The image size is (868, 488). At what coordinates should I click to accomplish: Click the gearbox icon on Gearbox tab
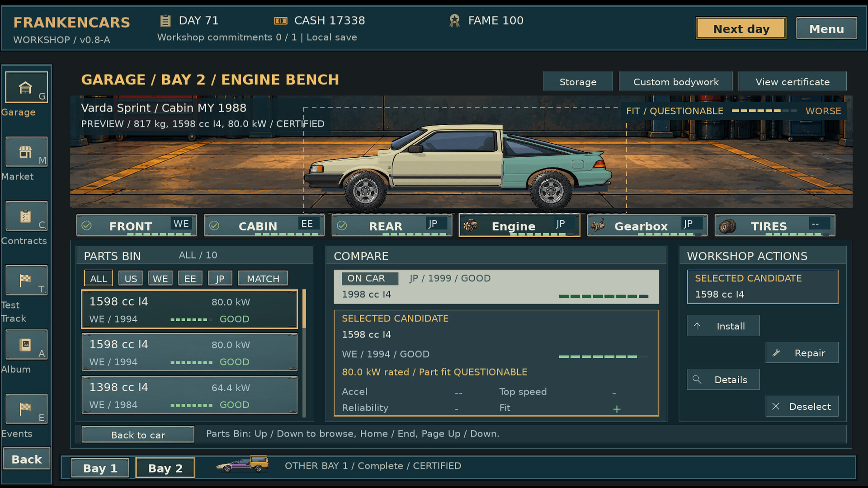click(599, 225)
